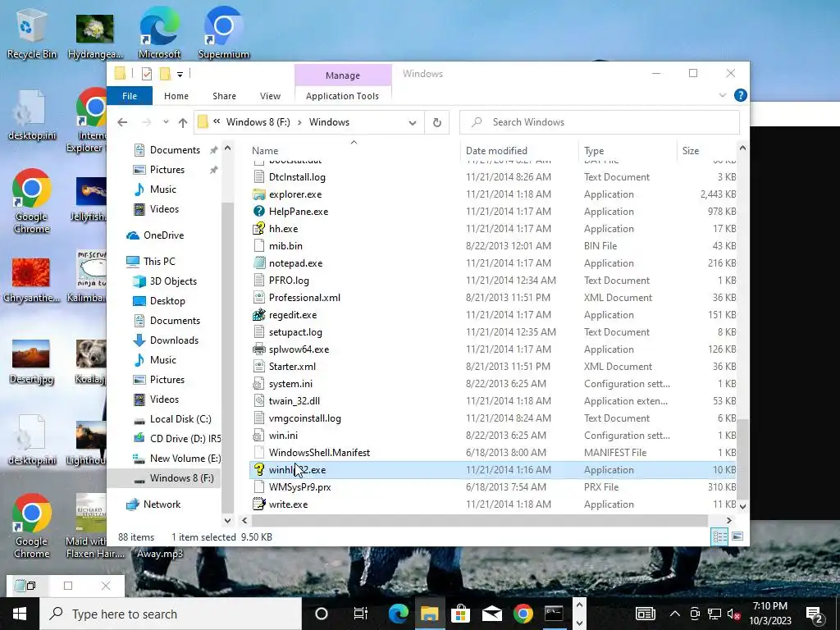Open recent locations dropdown arrow
Viewport: 840px width, 630px height.
[166, 122]
